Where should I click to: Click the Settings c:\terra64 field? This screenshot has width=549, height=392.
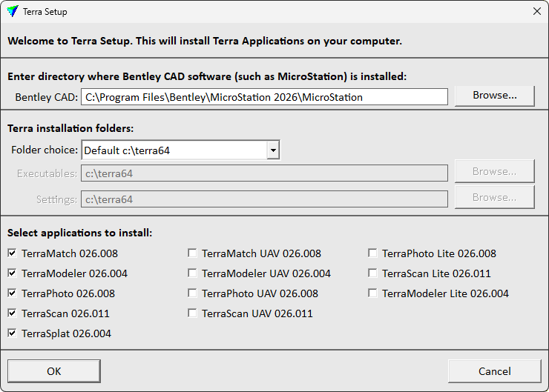point(264,199)
